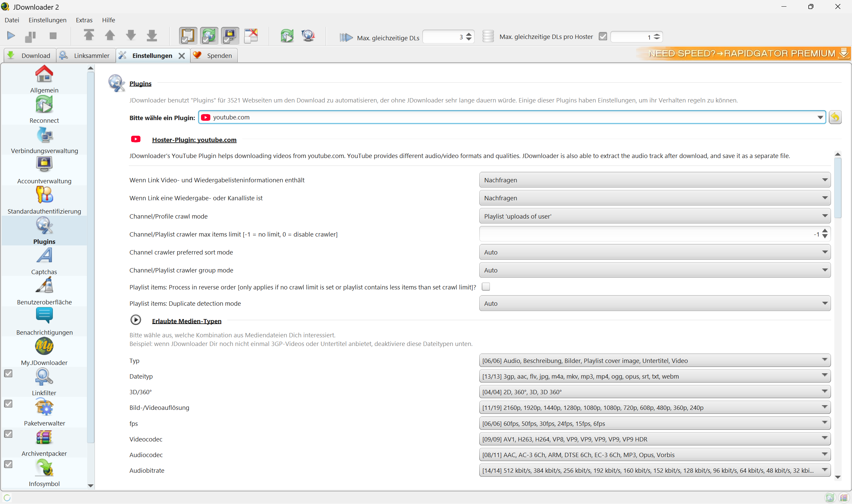Open the Hilfe menu

(109, 20)
